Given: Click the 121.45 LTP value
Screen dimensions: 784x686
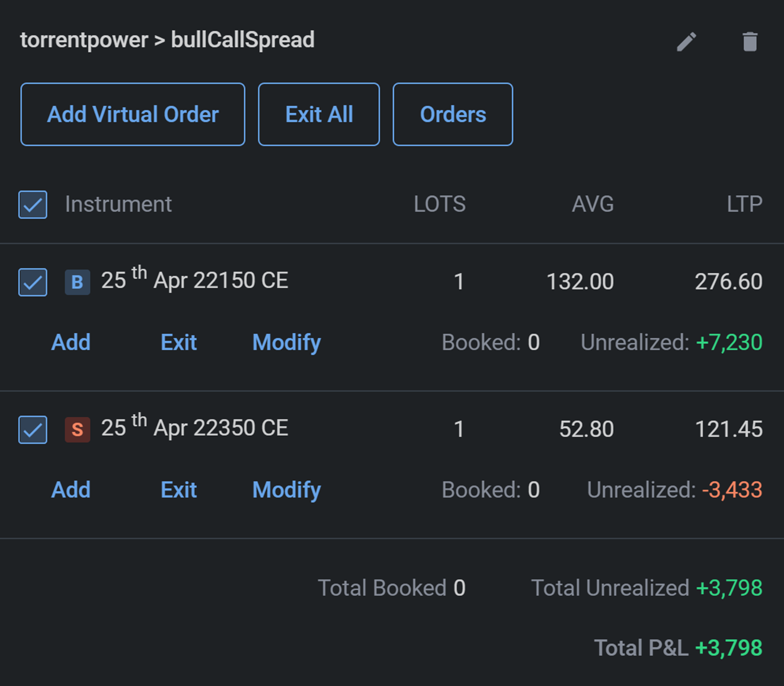Looking at the screenshot, I should (728, 429).
